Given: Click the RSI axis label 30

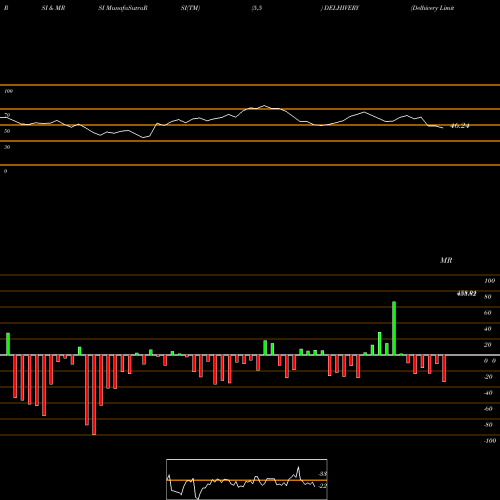Looking at the screenshot, I should [x=7, y=147].
